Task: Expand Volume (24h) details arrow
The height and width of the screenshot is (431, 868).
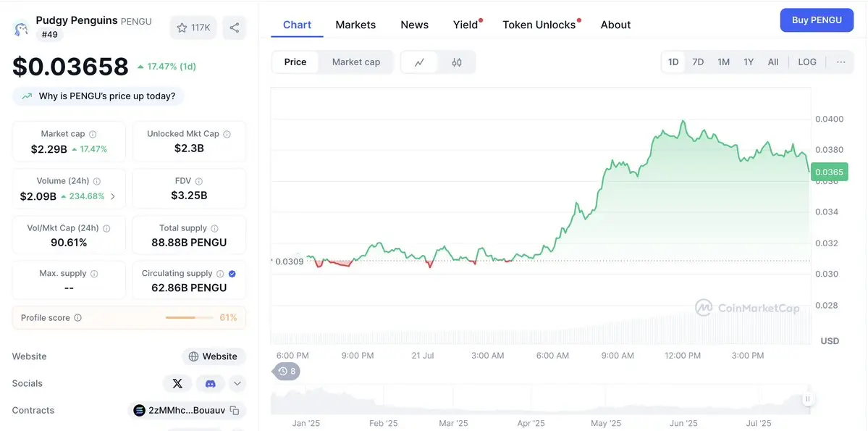Action: 113,196
